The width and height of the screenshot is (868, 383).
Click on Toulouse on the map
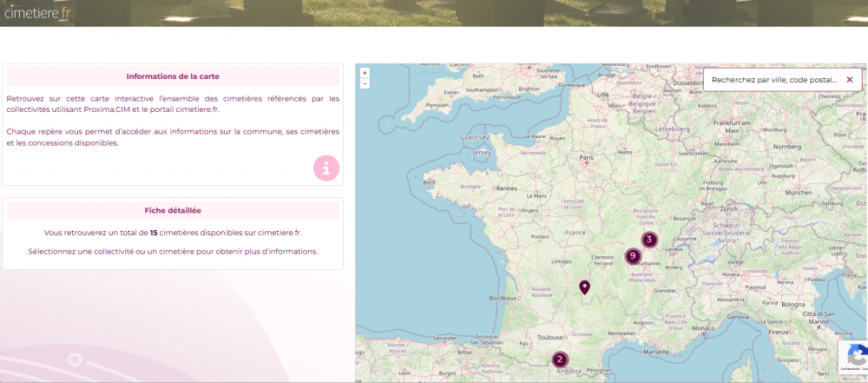pyautogui.click(x=550, y=336)
